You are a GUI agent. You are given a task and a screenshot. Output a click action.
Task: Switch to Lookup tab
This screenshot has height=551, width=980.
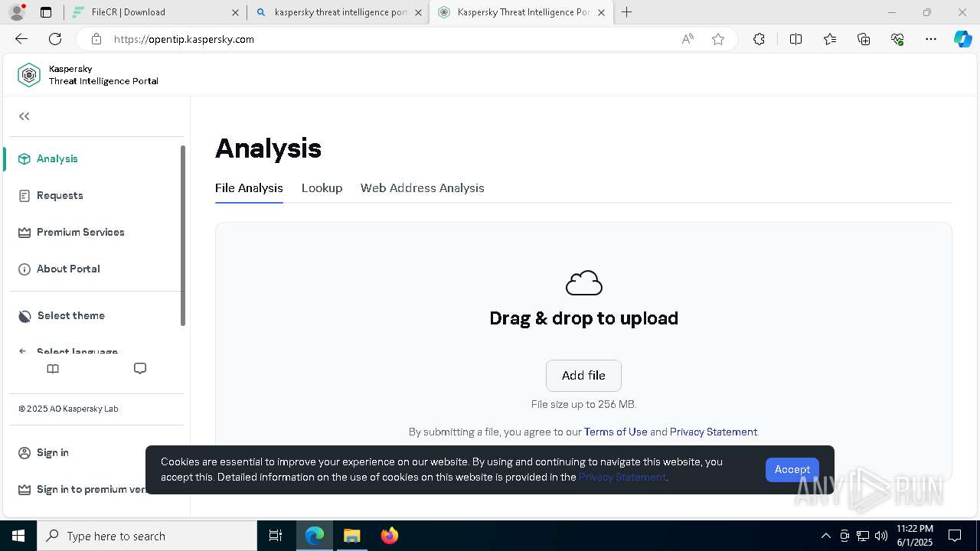point(322,187)
